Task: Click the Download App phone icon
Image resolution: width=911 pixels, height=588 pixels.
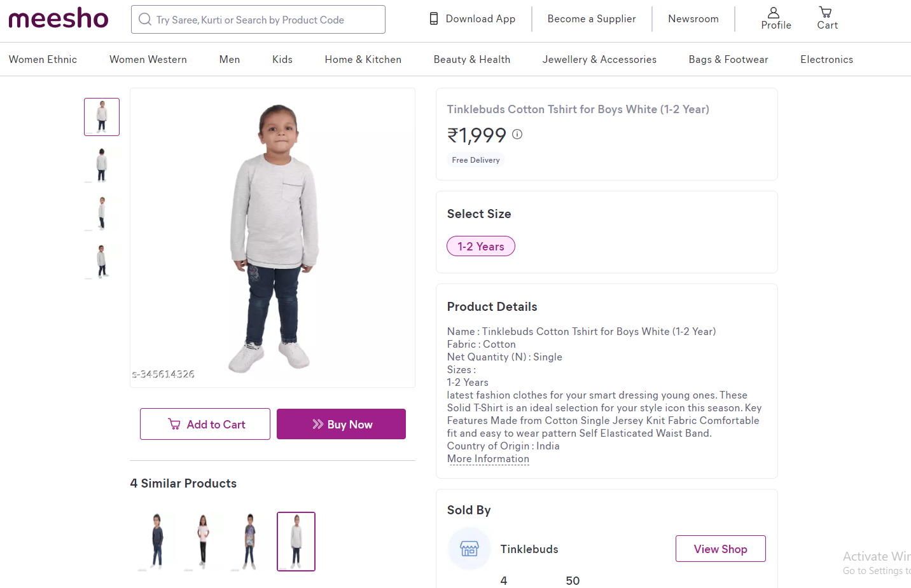Action: pyautogui.click(x=434, y=19)
